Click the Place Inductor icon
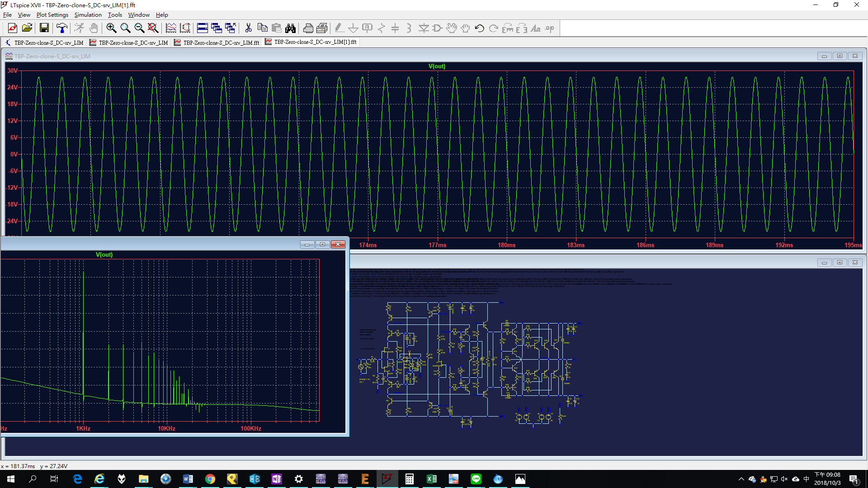 pyautogui.click(x=409, y=28)
